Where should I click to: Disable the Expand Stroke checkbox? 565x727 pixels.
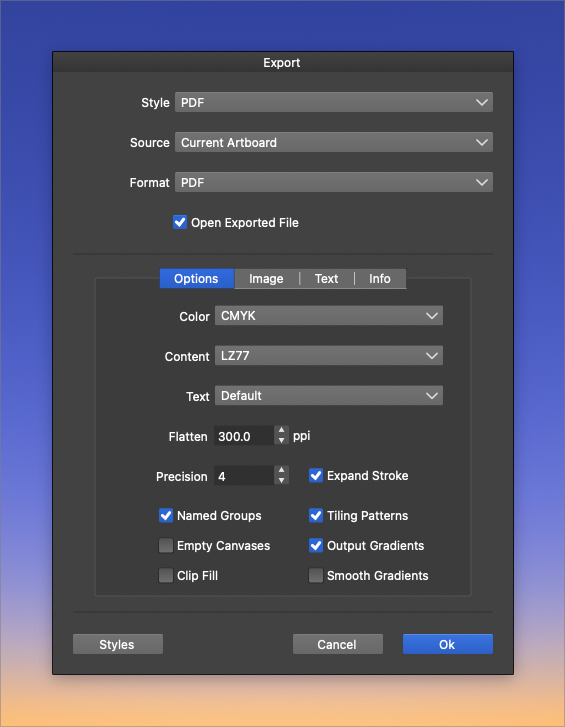pos(316,475)
